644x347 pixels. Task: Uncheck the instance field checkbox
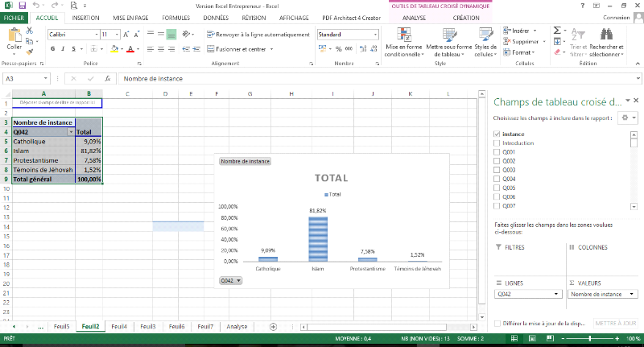pyautogui.click(x=497, y=134)
